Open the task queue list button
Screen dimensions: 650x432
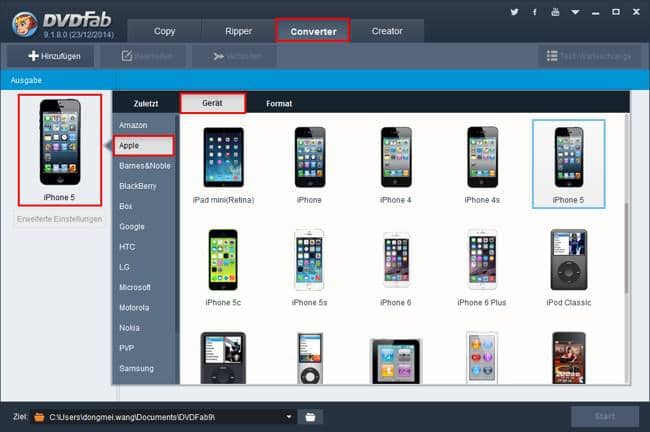[589, 56]
